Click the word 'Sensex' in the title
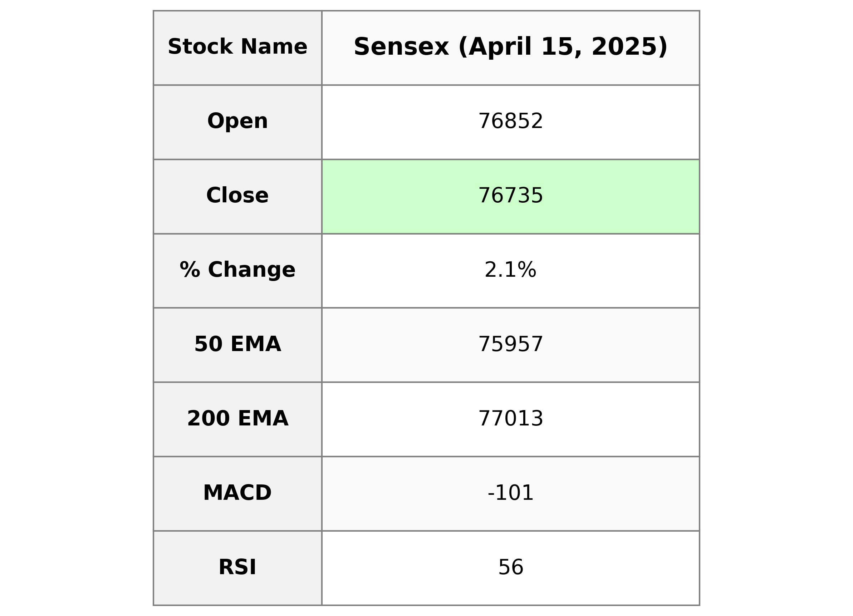The height and width of the screenshot is (616, 853). click(401, 47)
